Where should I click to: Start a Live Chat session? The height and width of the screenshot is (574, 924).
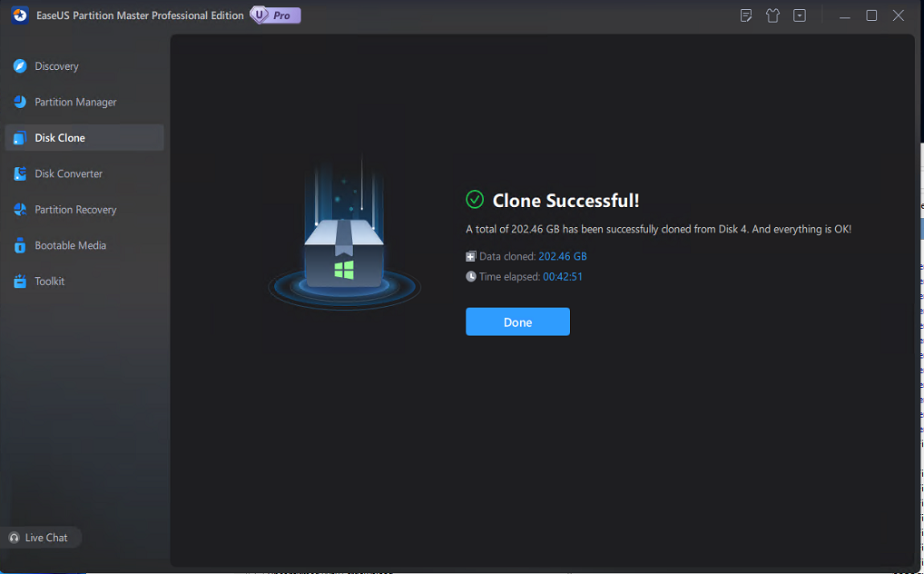tap(39, 538)
